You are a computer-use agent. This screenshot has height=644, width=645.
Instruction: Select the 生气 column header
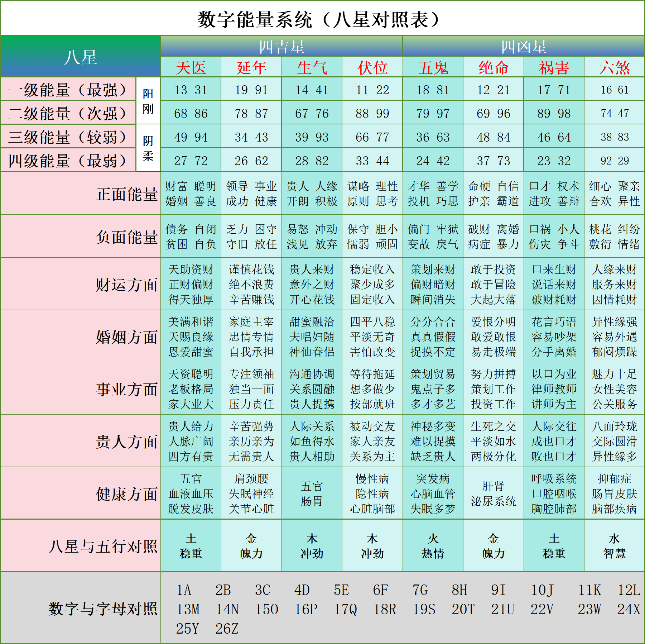click(x=312, y=67)
